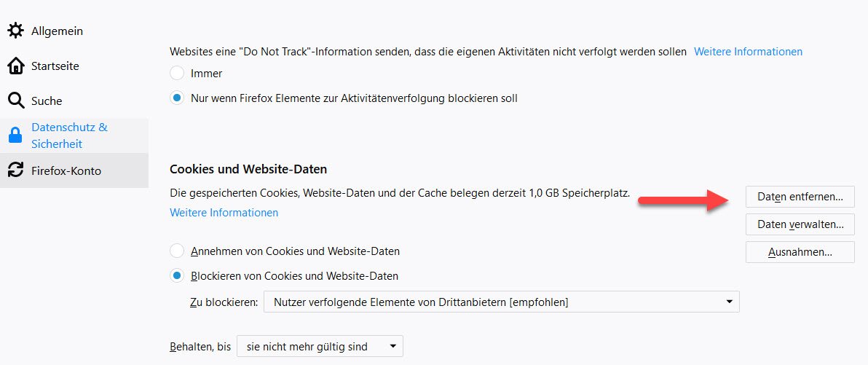This screenshot has height=365, width=868.
Task: Click the Allgemein gear icon
Action: [x=15, y=31]
